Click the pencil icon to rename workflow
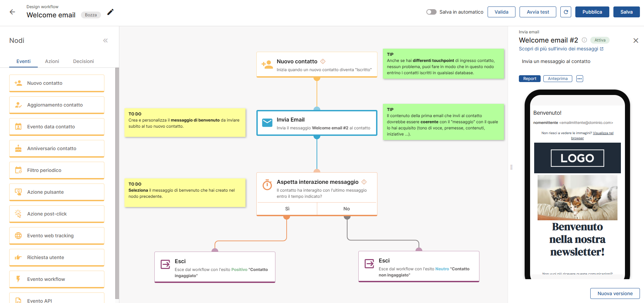The height and width of the screenshot is (303, 644). point(111,12)
